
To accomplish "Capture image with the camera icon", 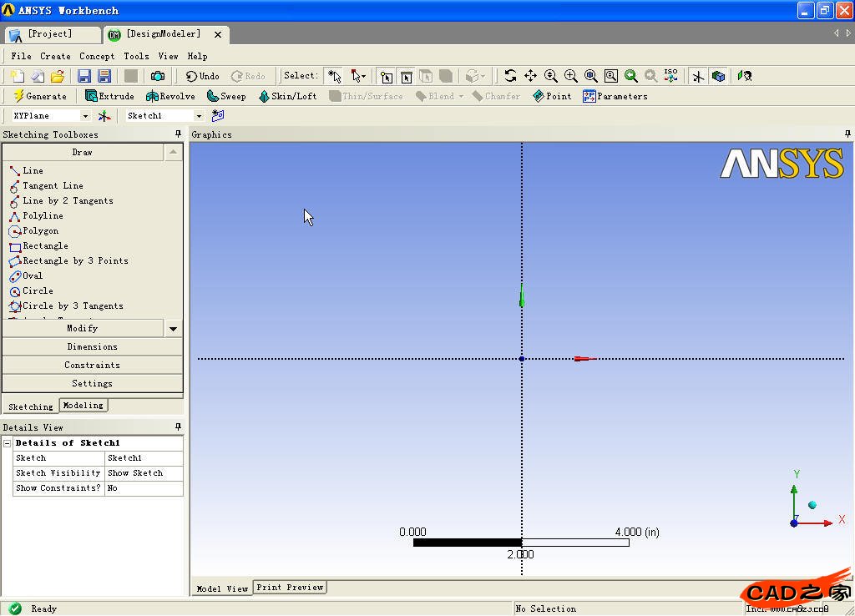I will tap(158, 76).
